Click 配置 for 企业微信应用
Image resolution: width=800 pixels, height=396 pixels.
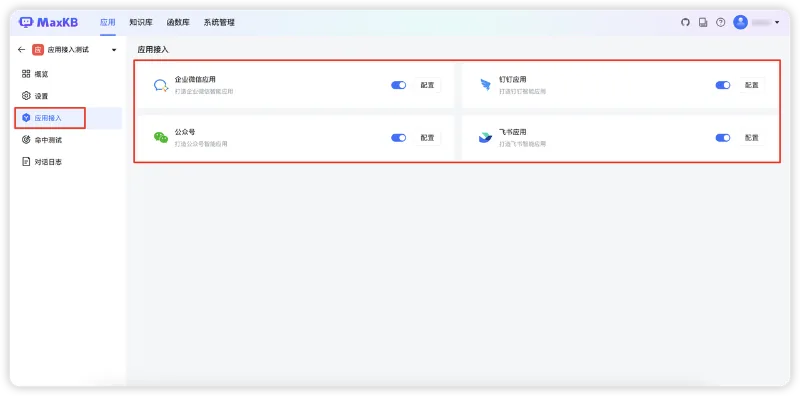(x=428, y=85)
